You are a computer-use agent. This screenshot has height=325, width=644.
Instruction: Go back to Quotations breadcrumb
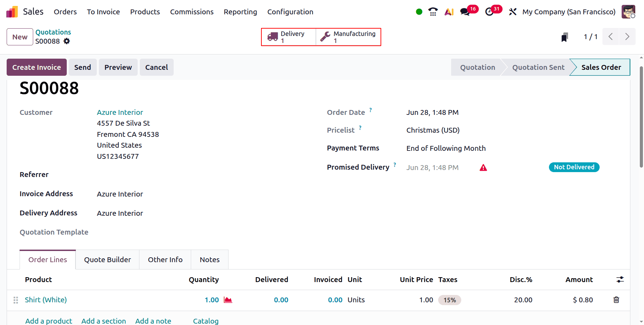(x=53, y=32)
